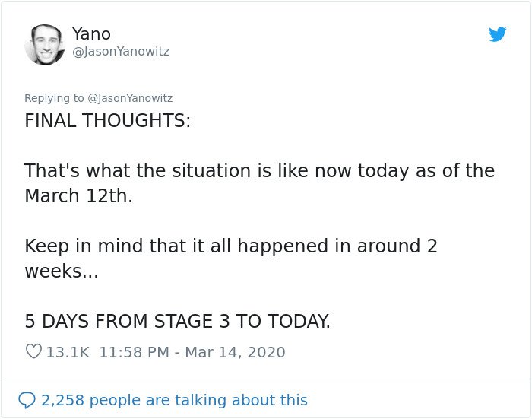Image resolution: width=532 pixels, height=419 pixels.
Task: Open the 11:58 PM timestamp link
Action: (x=134, y=352)
